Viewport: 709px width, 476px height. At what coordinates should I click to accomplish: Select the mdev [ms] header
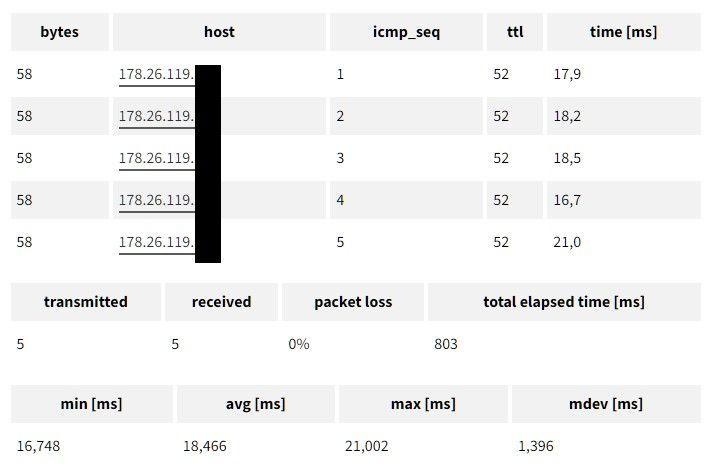coord(606,404)
